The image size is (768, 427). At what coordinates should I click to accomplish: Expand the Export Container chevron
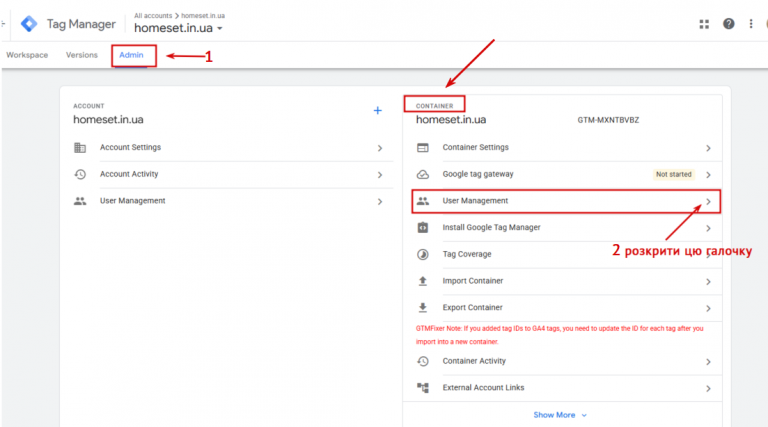pos(708,308)
